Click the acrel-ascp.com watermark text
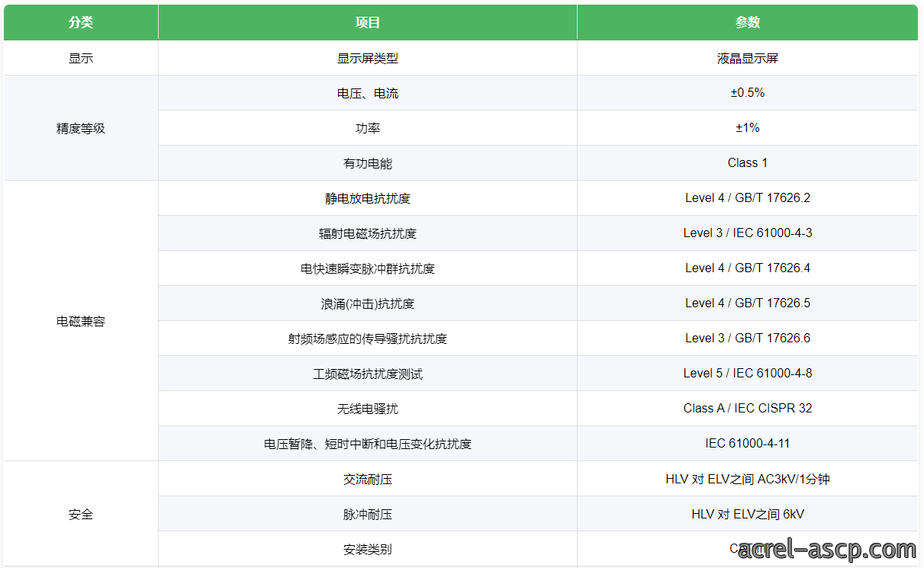The width and height of the screenshot is (924, 568). pyautogui.click(x=826, y=549)
